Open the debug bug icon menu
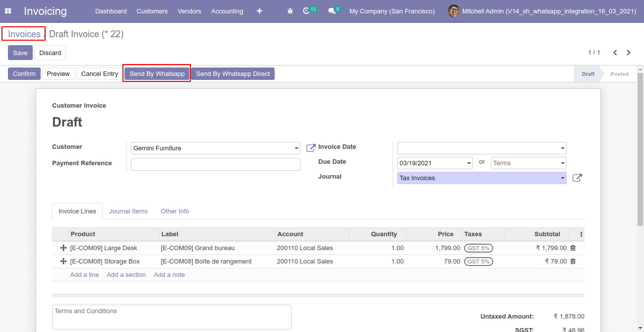 click(290, 11)
